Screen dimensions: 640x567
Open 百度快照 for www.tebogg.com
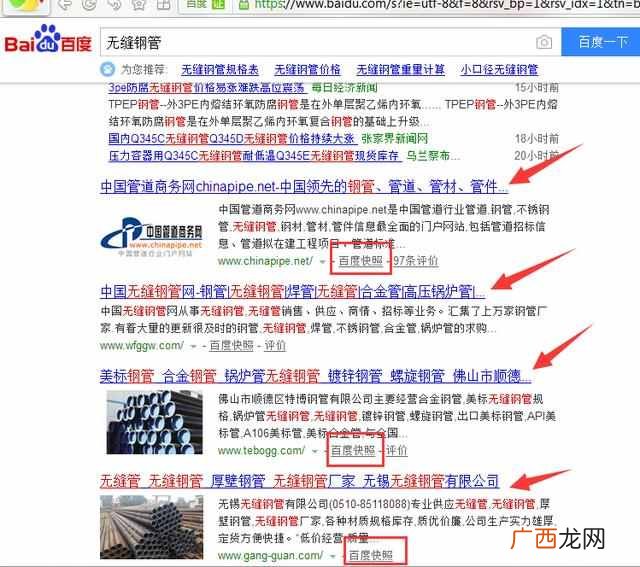coord(353,451)
